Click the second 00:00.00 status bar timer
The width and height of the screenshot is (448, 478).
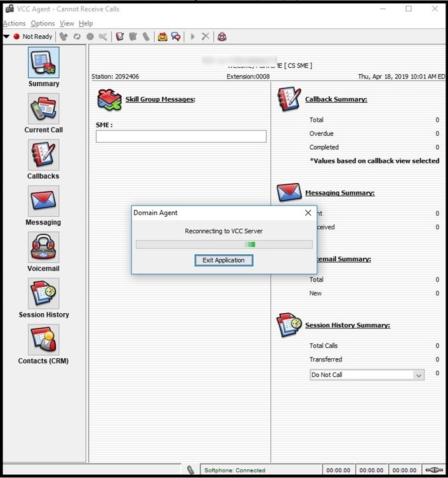tap(371, 470)
